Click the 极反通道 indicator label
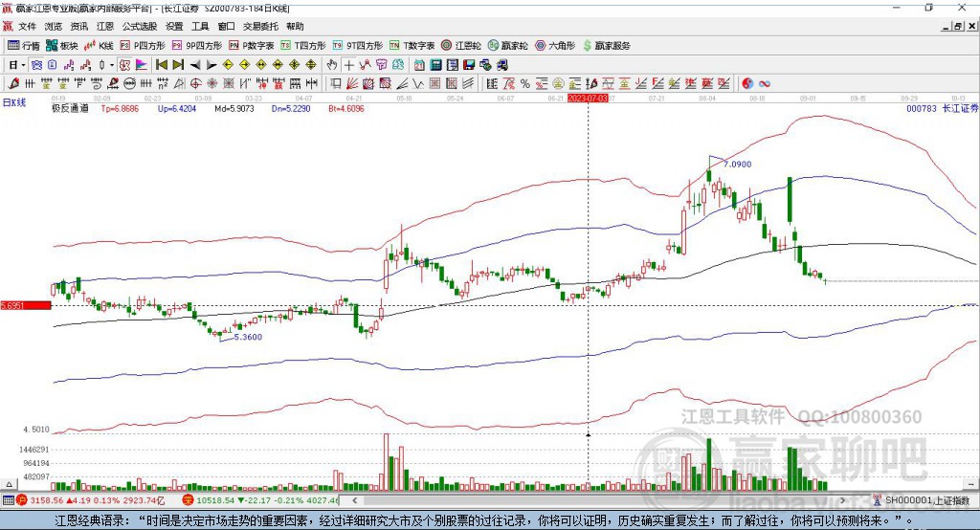This screenshot has height=530, width=980. (70, 108)
